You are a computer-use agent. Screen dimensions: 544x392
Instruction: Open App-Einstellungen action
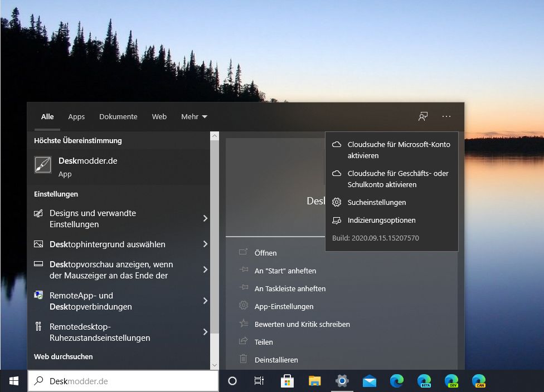pos(284,306)
